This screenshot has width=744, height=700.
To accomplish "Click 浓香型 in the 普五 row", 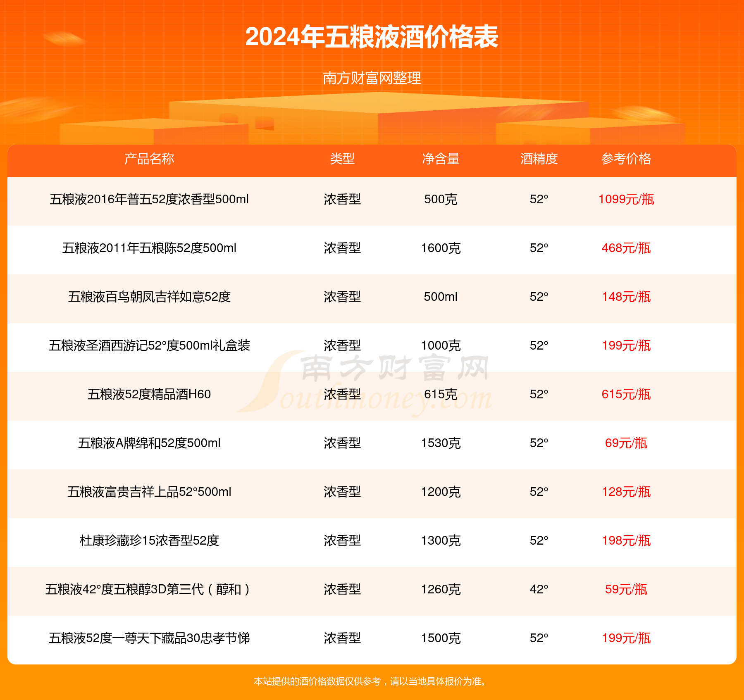I will (x=342, y=199).
